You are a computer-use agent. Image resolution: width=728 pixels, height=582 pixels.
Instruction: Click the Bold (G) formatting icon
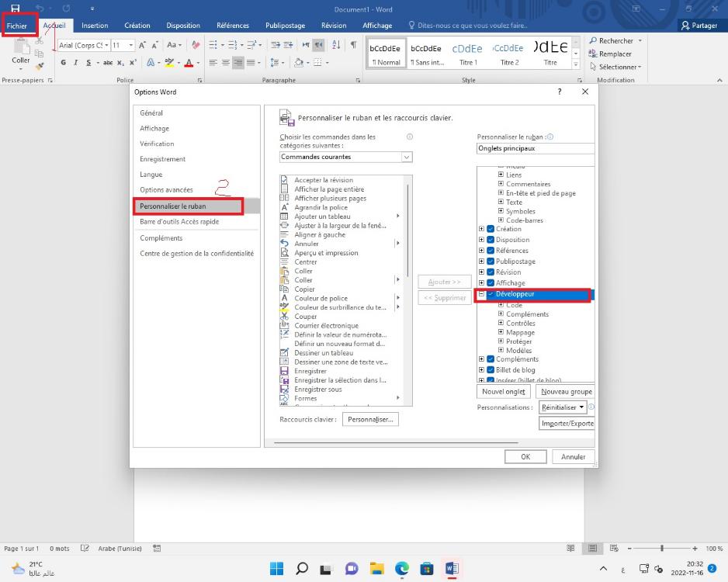(63, 62)
